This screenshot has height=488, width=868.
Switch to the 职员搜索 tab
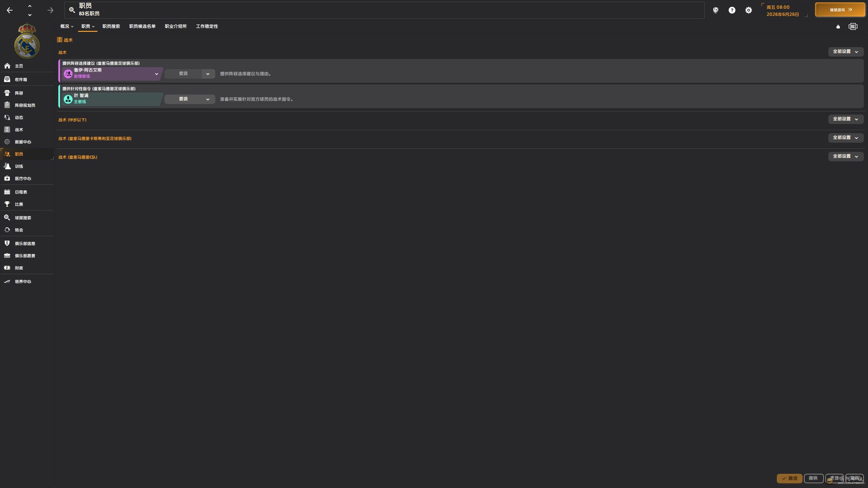click(x=111, y=26)
